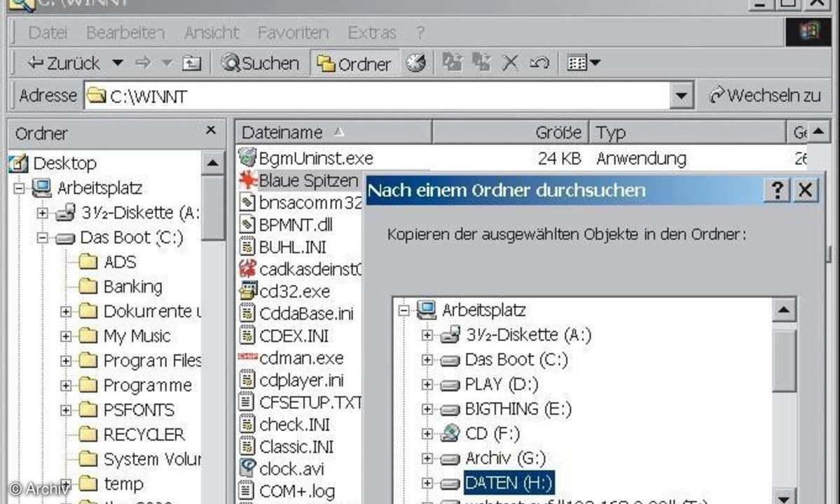Click the dialog help question mark button

click(x=777, y=190)
